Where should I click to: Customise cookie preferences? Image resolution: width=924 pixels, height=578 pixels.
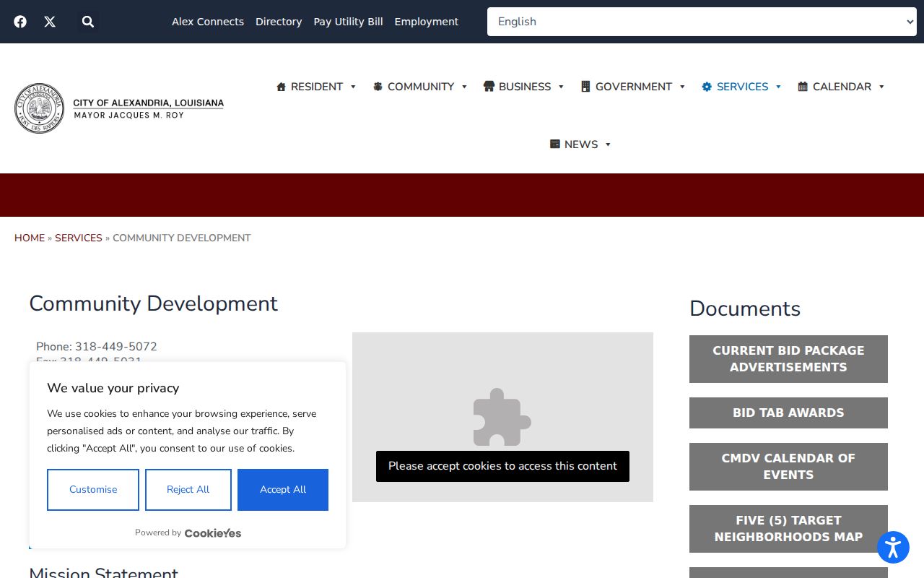pyautogui.click(x=93, y=490)
